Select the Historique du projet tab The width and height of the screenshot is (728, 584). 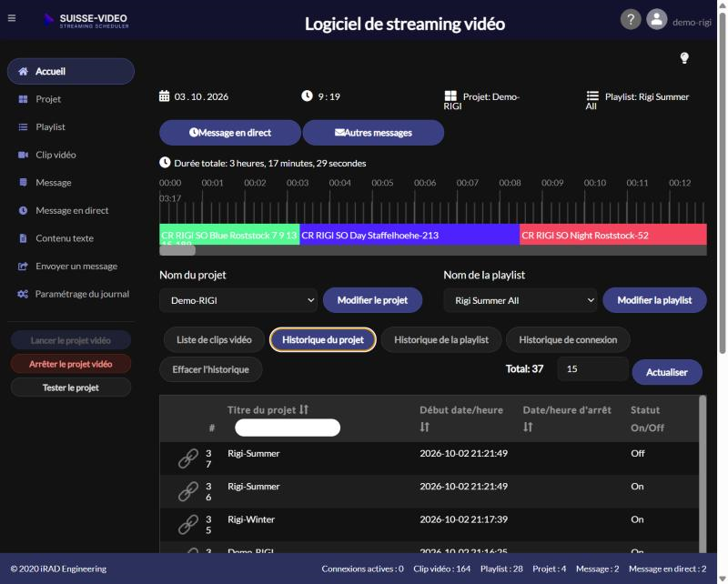(323, 340)
